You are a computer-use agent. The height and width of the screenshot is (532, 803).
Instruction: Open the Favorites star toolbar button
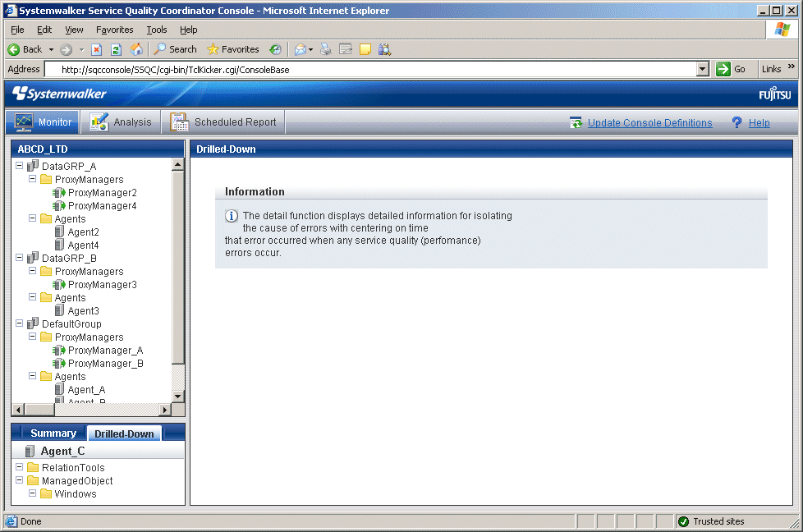(233, 49)
